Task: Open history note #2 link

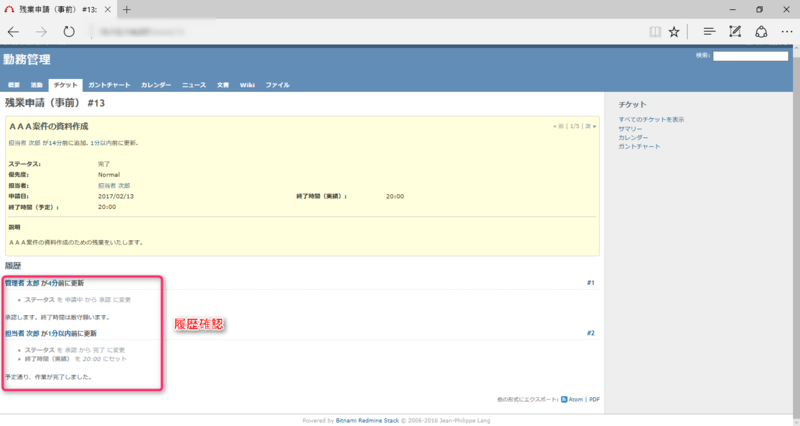Action: [590, 333]
